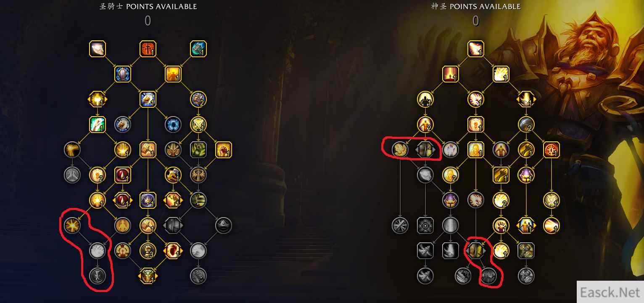
Task: Click the red compass-star square talent
Action: click(x=551, y=150)
